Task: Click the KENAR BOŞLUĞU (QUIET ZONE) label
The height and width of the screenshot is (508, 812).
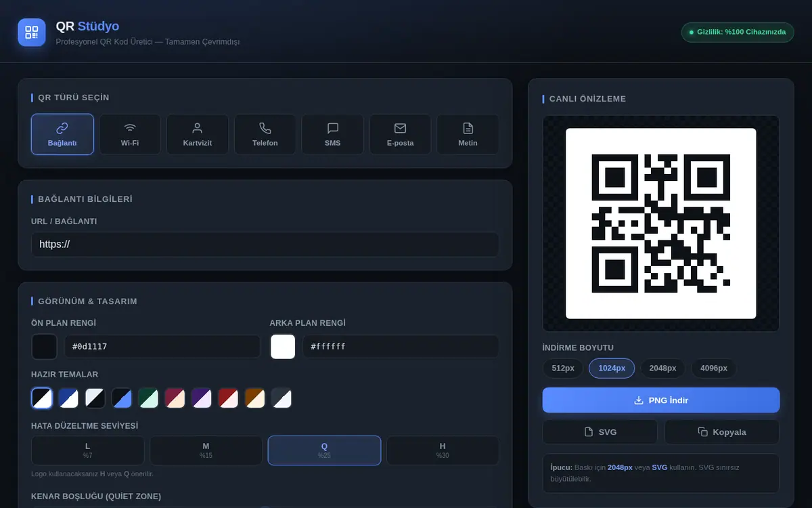Action: coord(96,496)
